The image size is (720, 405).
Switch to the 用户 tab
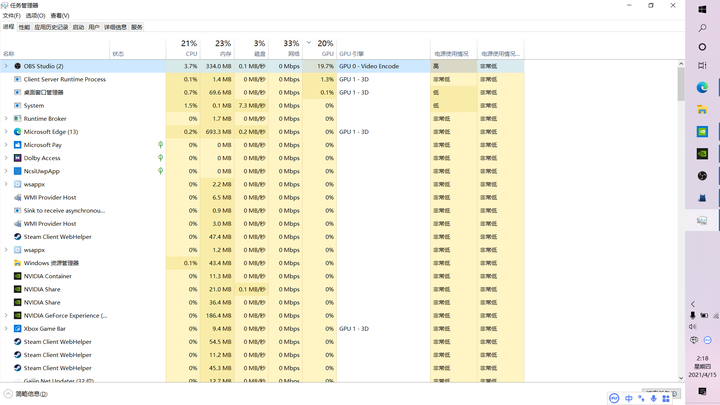tap(94, 27)
